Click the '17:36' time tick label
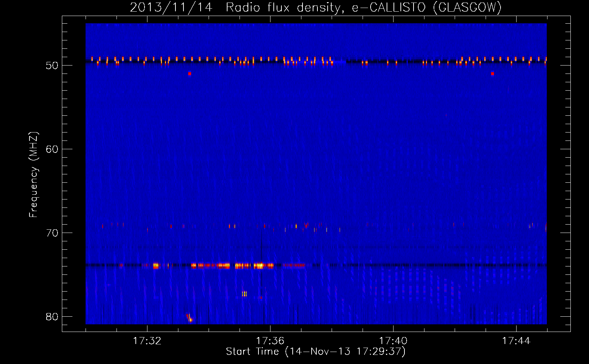 (x=270, y=341)
